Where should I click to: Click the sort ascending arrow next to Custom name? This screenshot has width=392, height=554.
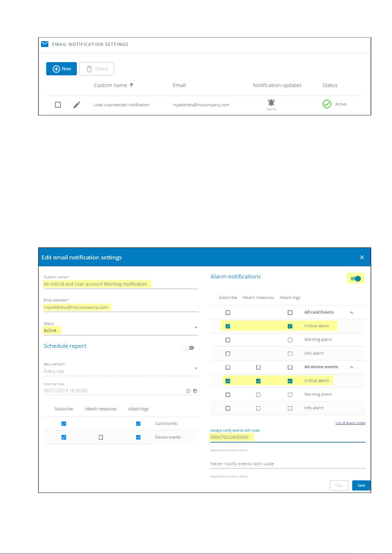132,85
